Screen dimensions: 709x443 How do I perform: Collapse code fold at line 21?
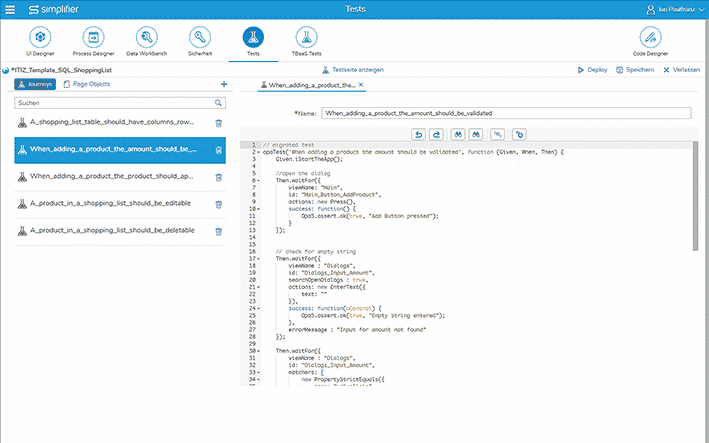259,287
